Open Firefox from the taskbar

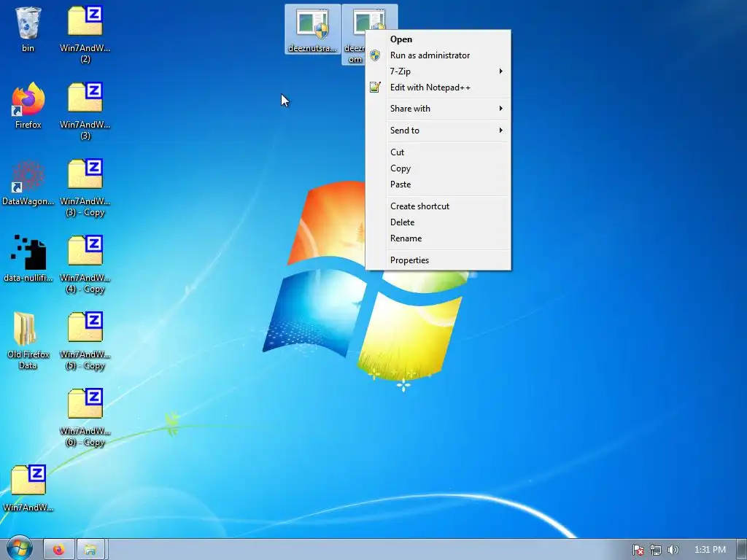coord(59,550)
